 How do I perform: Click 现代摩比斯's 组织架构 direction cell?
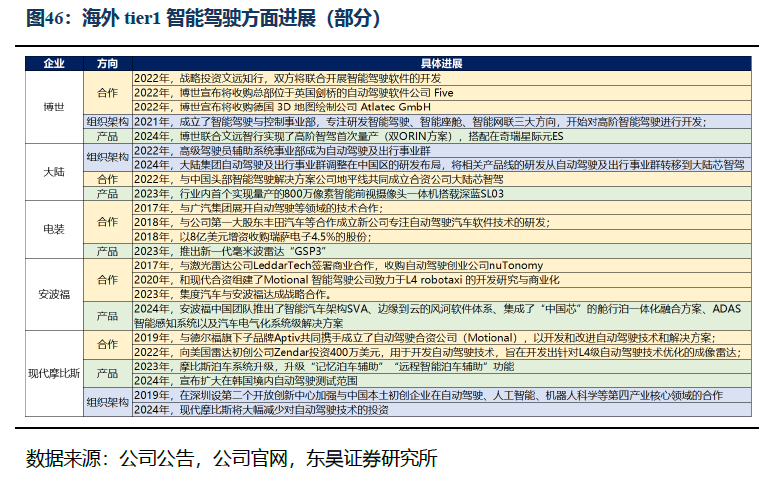[108, 402]
